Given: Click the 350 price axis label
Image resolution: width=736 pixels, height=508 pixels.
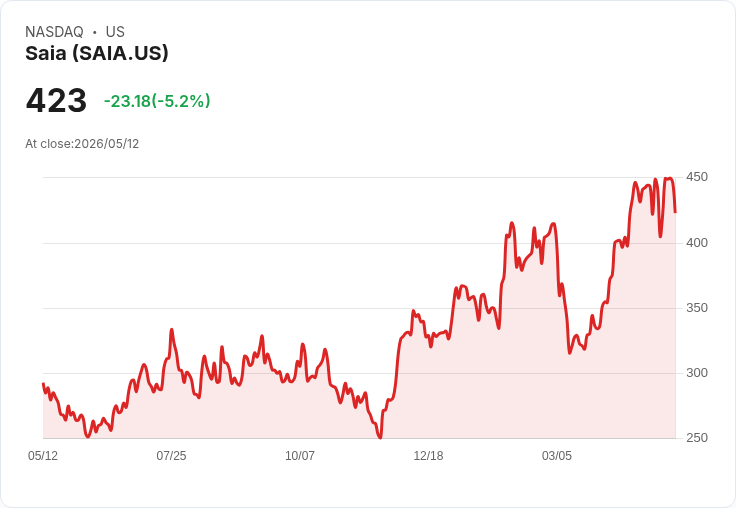Looking at the screenshot, I should coord(697,308).
